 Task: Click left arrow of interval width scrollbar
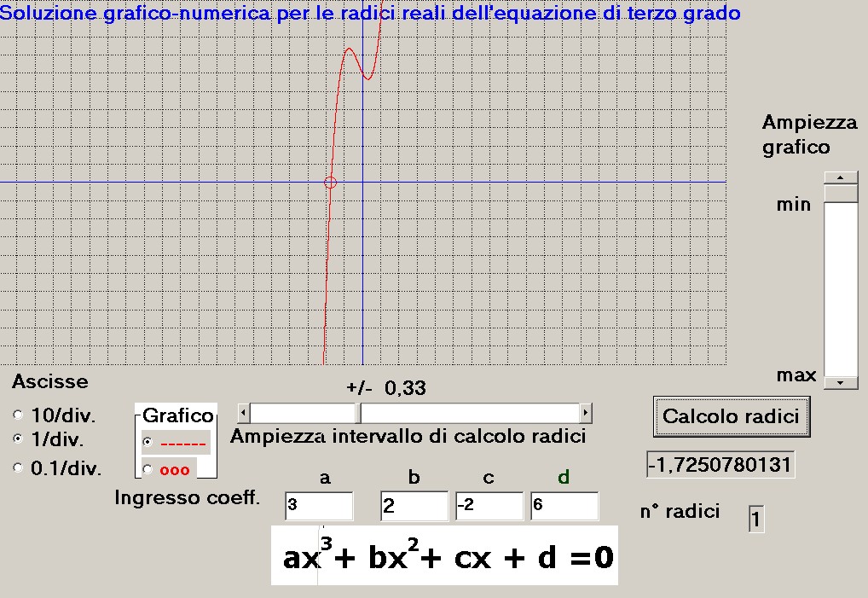[244, 414]
